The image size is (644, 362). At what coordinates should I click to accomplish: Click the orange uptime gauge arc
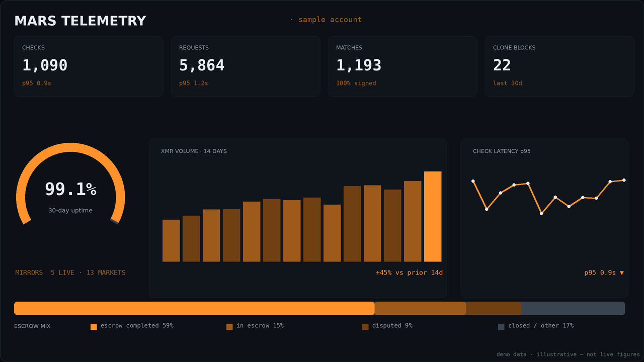[x=70, y=147]
